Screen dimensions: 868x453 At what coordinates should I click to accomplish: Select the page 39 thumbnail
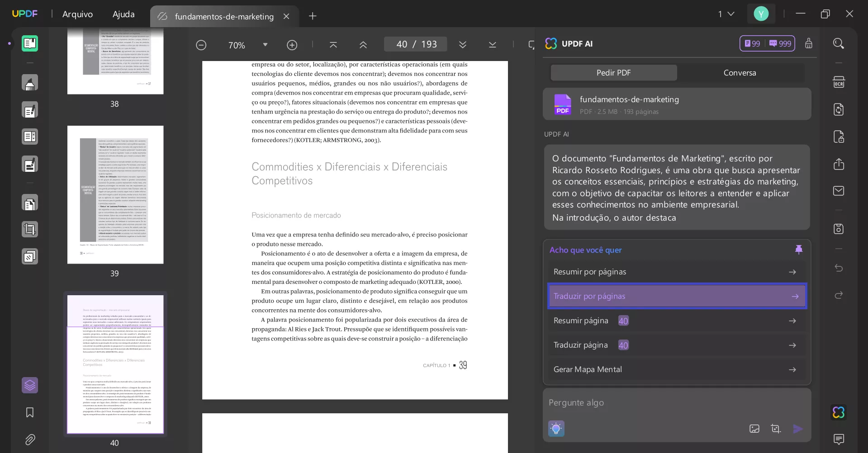coord(115,196)
